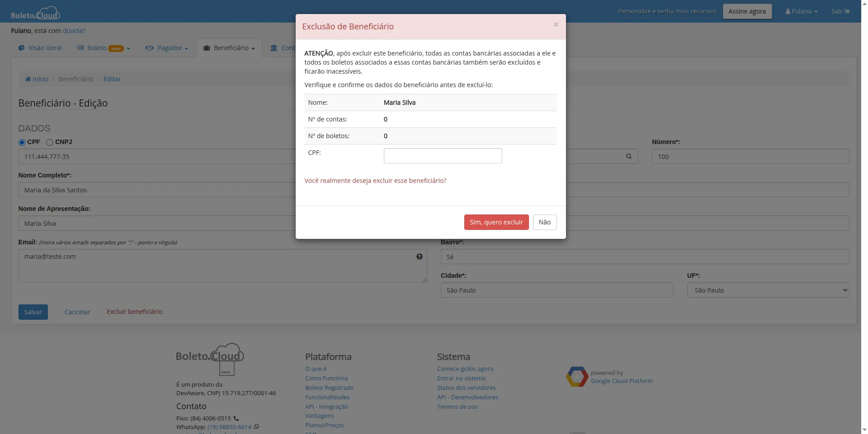Confirm with Sim, quero excluir button

click(x=496, y=222)
